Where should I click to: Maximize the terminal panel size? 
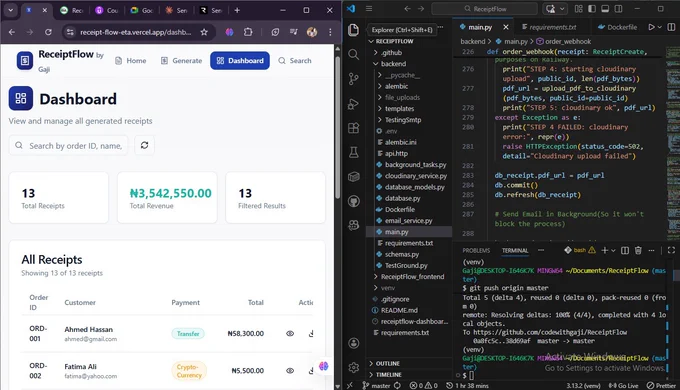pos(671,250)
